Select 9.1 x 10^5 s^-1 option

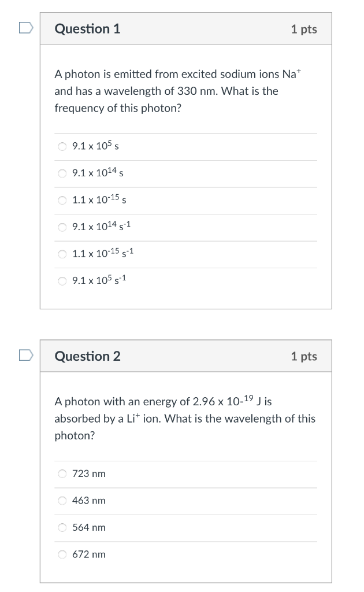[x=62, y=281]
